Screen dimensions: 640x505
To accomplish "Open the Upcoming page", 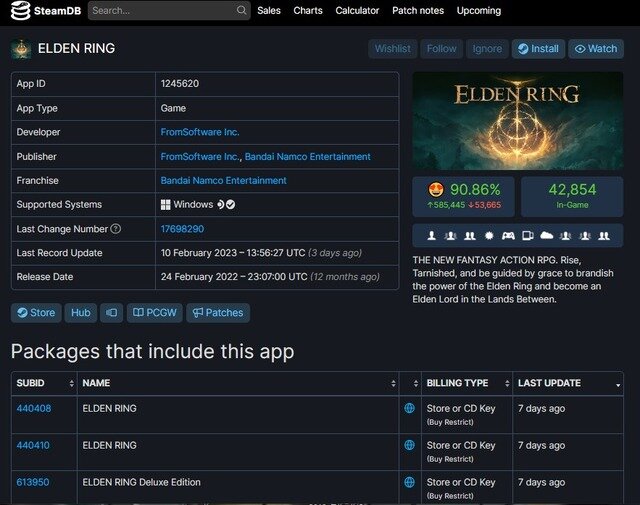I will (479, 11).
